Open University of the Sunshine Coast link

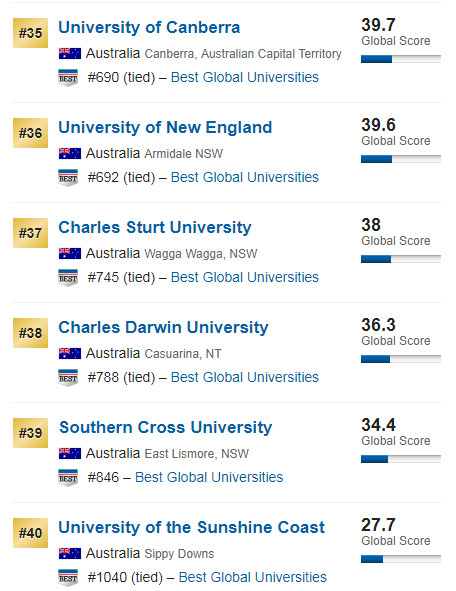[x=191, y=527]
